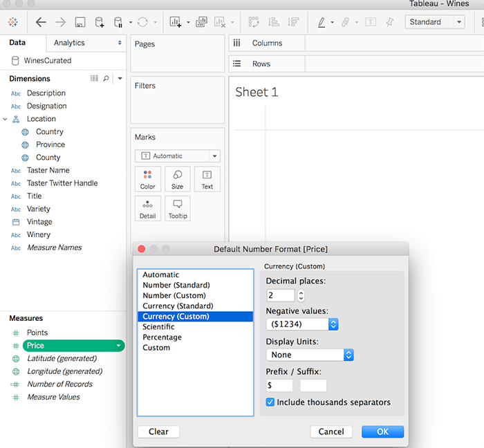Select the Vintage dimension
Image resolution: width=484 pixels, height=448 pixels.
(x=39, y=222)
